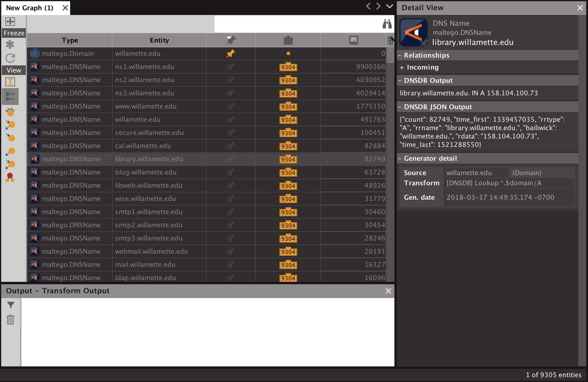Close the New Graph (1) tab
The image size is (588, 382).
point(65,8)
